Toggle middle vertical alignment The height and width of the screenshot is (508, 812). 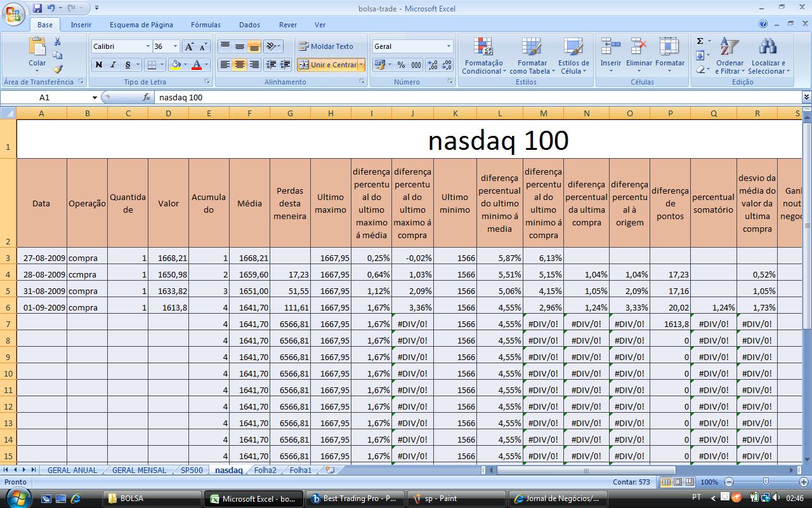pyautogui.click(x=239, y=46)
